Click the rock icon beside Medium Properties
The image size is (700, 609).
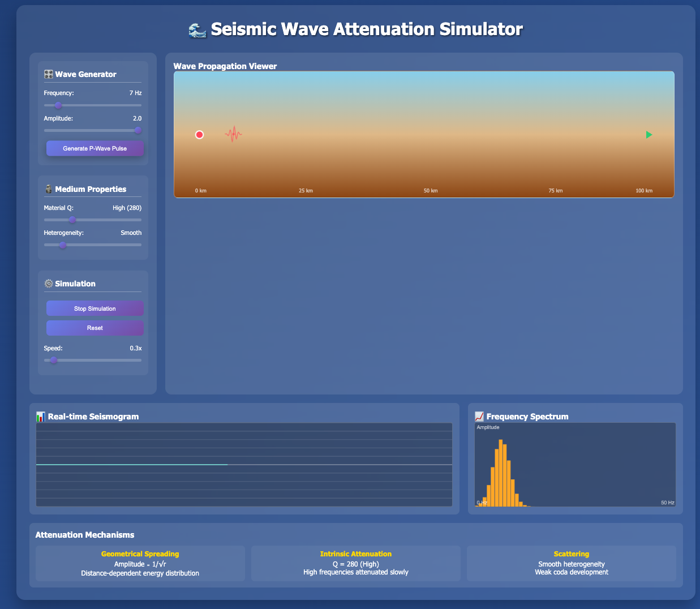pos(48,189)
